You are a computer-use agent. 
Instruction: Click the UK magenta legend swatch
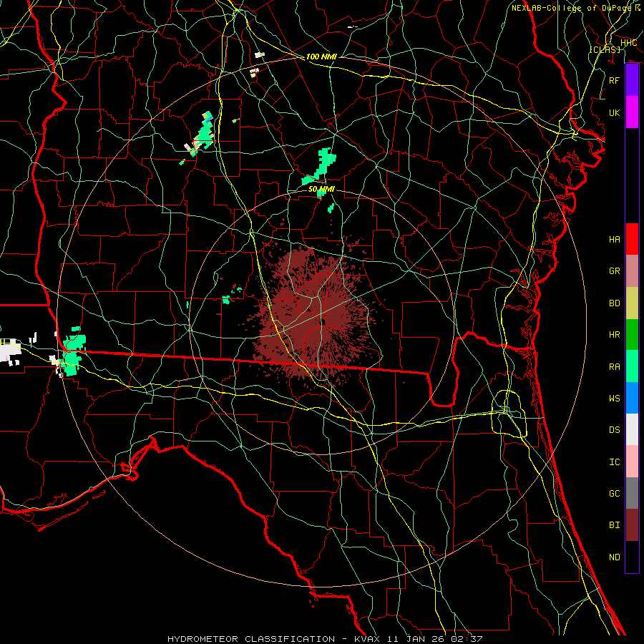point(632,112)
